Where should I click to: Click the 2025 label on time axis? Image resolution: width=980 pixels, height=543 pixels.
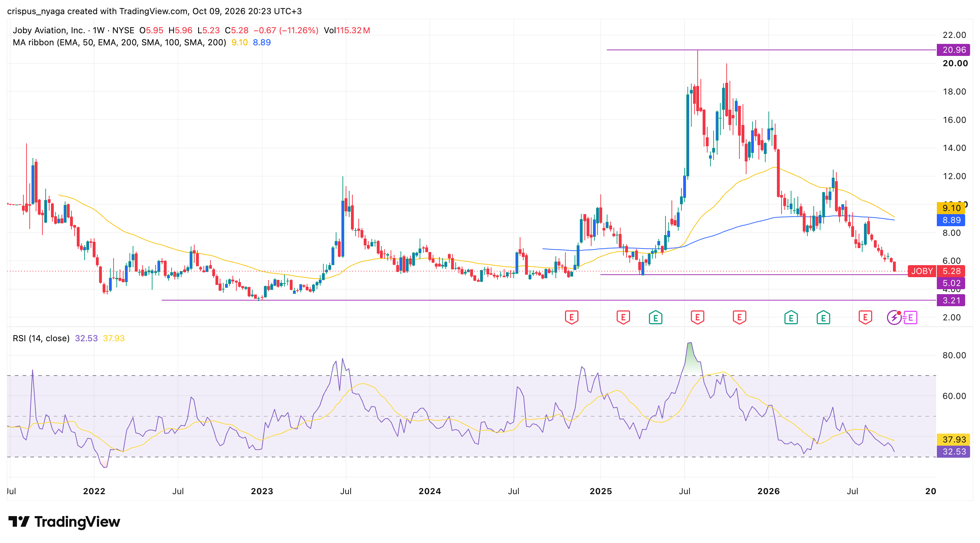pyautogui.click(x=601, y=491)
